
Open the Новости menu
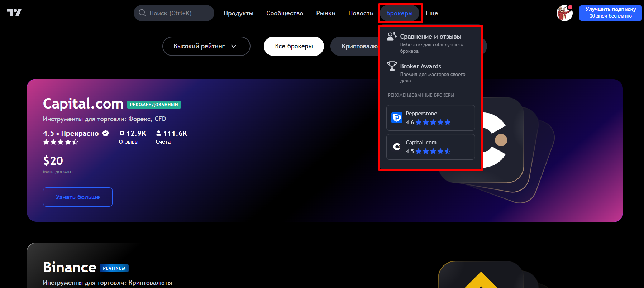[361, 13]
